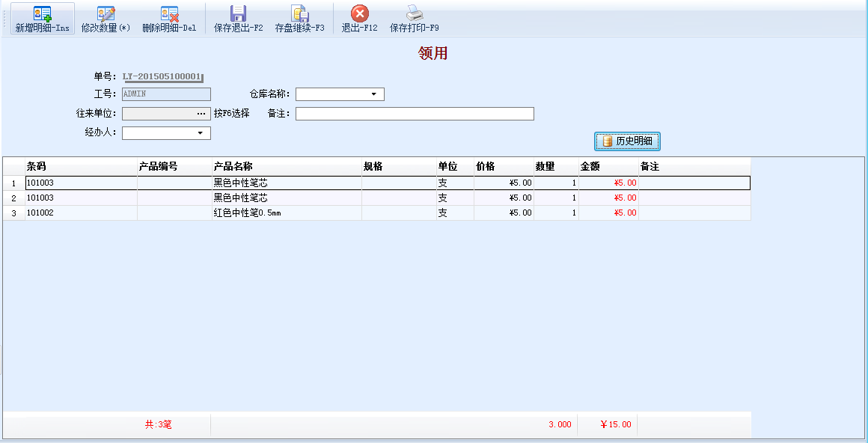Click the 新增明细-Ins add detail icon
The width and height of the screenshot is (868, 443).
tap(42, 13)
